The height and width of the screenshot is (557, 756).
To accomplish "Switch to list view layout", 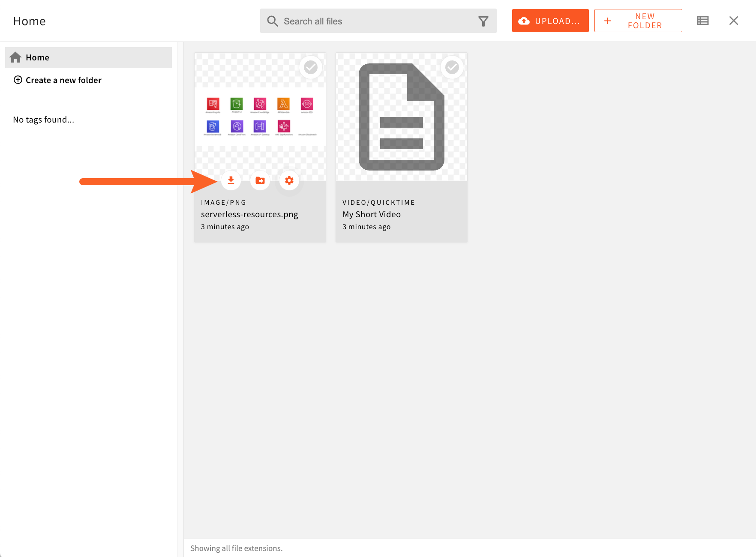I will [x=702, y=20].
